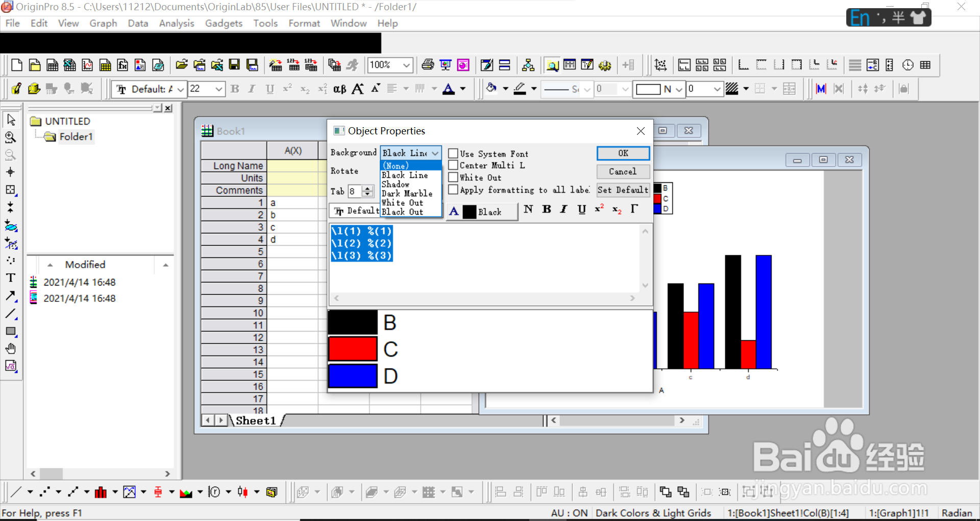Enable Center Multi Line checkbox
The width and height of the screenshot is (980, 521).
click(453, 165)
